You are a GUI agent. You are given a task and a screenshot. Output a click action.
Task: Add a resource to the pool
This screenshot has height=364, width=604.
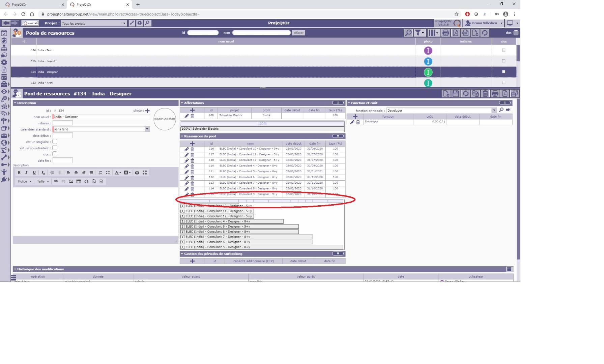click(192, 144)
